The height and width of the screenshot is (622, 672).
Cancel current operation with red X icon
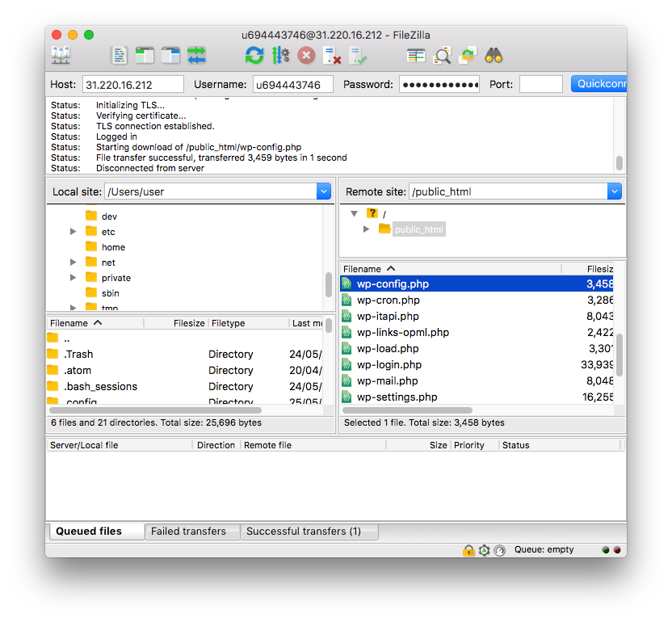pos(306,55)
